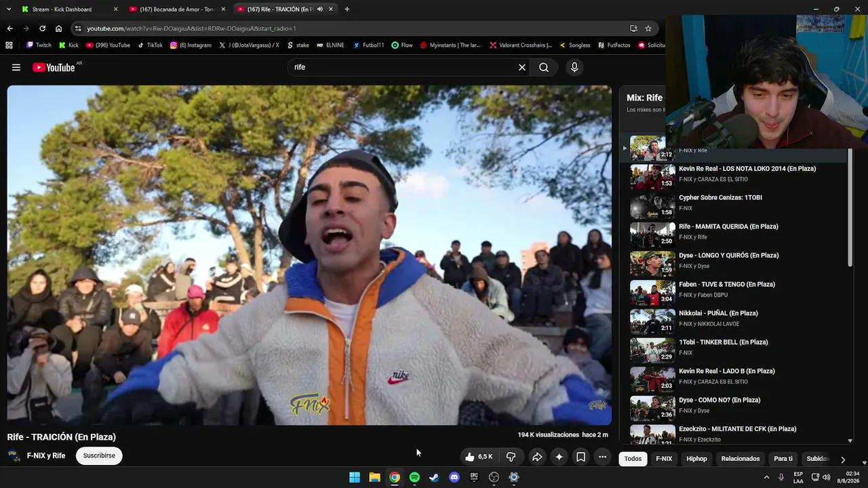Open the Valorant Crosshairs bookmark
The image size is (868, 488).
(521, 45)
